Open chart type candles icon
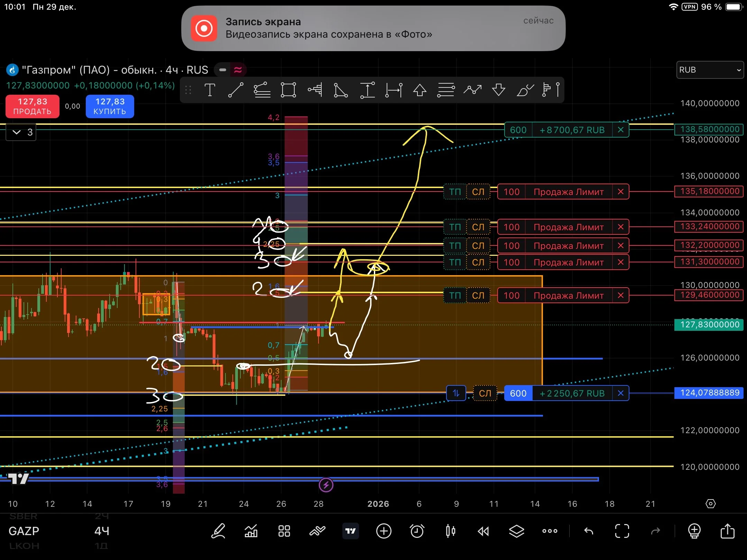 point(450,531)
